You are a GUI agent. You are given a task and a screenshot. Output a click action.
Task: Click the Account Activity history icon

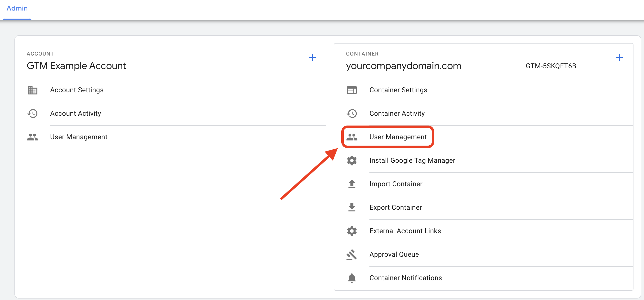pos(32,114)
